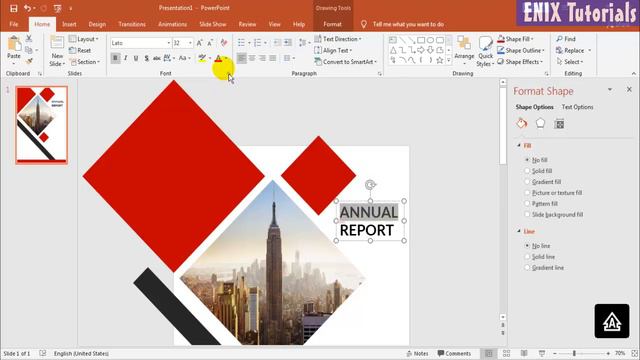Switch to Text Options tab

pos(578,107)
